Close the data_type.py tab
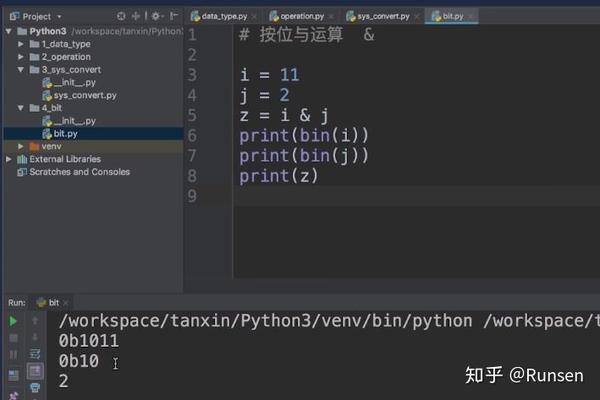This screenshot has width=600, height=400. pyautogui.click(x=254, y=17)
